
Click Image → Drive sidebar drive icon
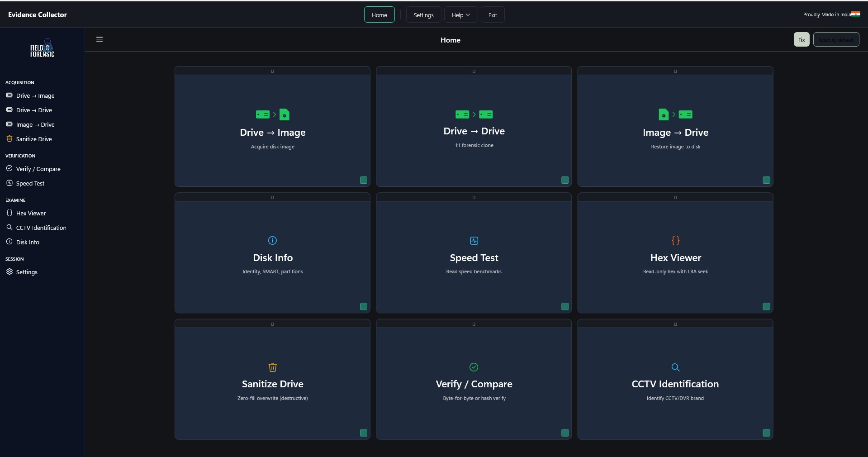click(x=9, y=124)
